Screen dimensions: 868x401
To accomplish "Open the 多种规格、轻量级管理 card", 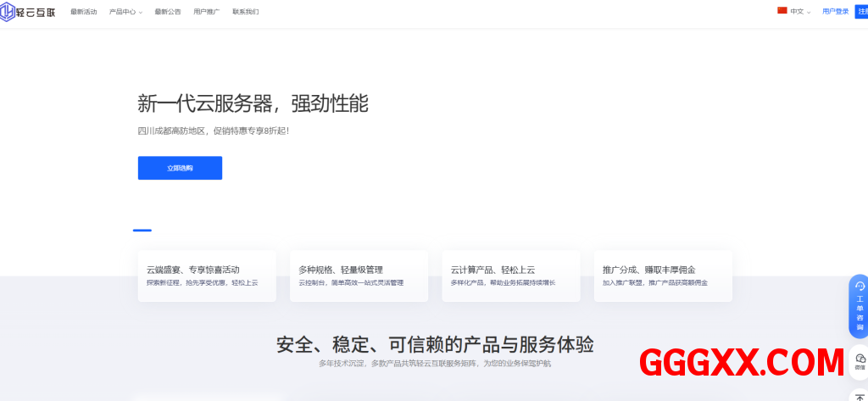I will tap(359, 276).
